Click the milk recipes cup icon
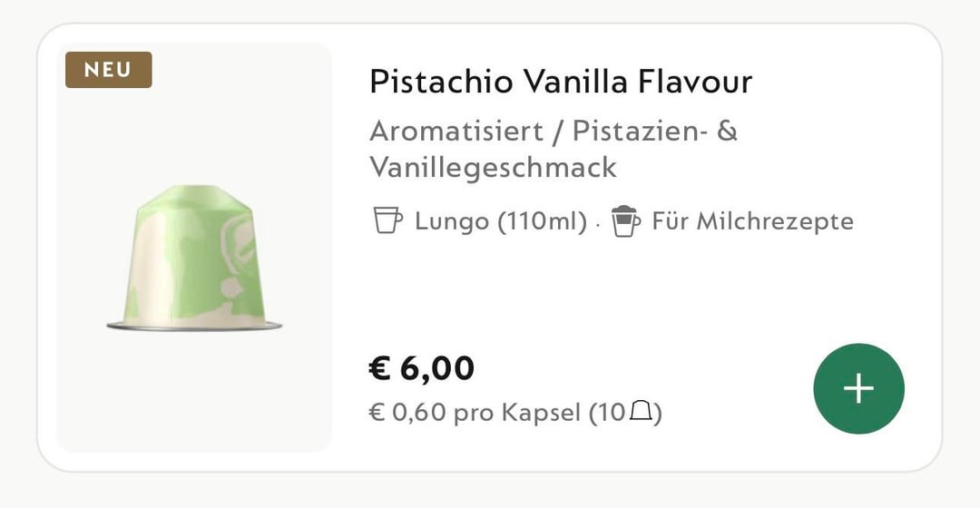Screen dimensions: 980x508 pyautogui.click(x=625, y=220)
